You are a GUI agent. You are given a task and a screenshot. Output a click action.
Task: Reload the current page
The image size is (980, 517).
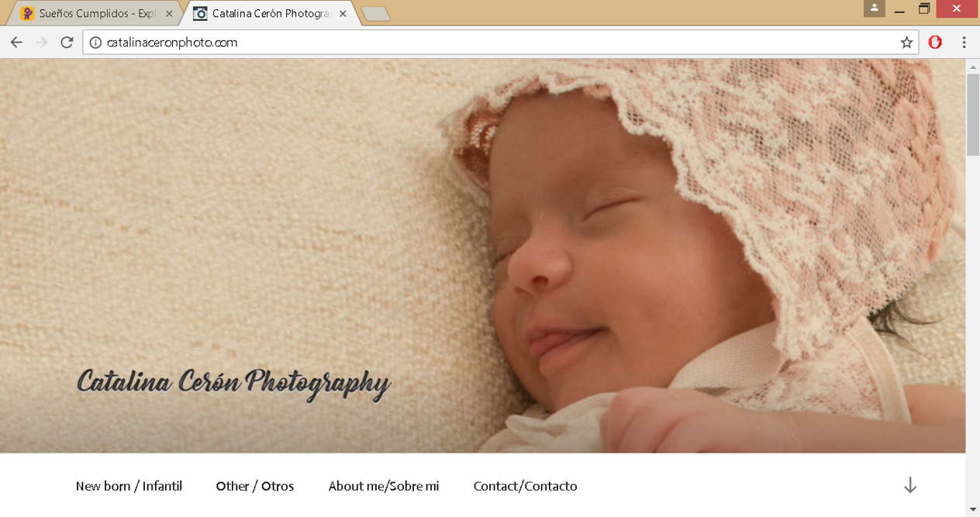[x=67, y=43]
